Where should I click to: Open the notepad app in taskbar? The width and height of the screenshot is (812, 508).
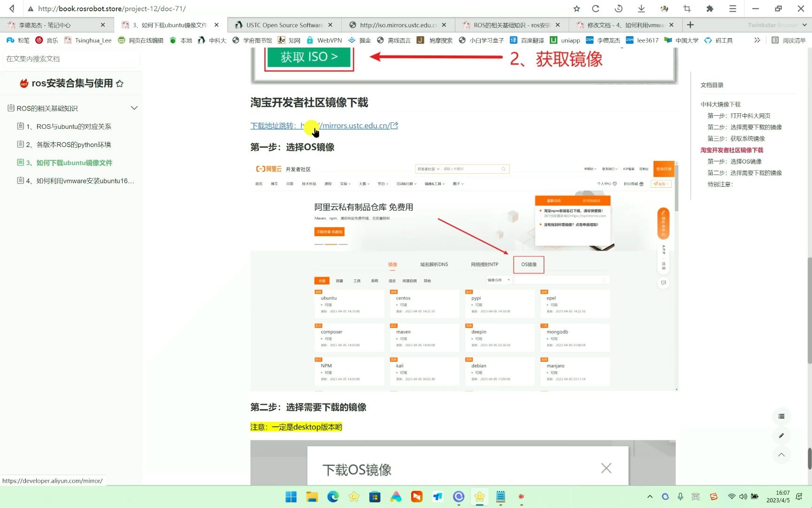pyautogui.click(x=500, y=497)
